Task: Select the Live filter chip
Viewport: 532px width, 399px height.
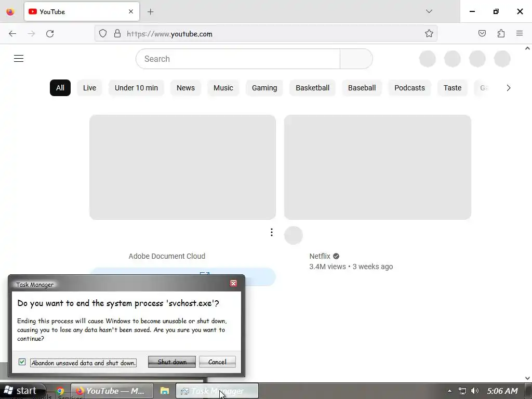Action: pyautogui.click(x=89, y=88)
